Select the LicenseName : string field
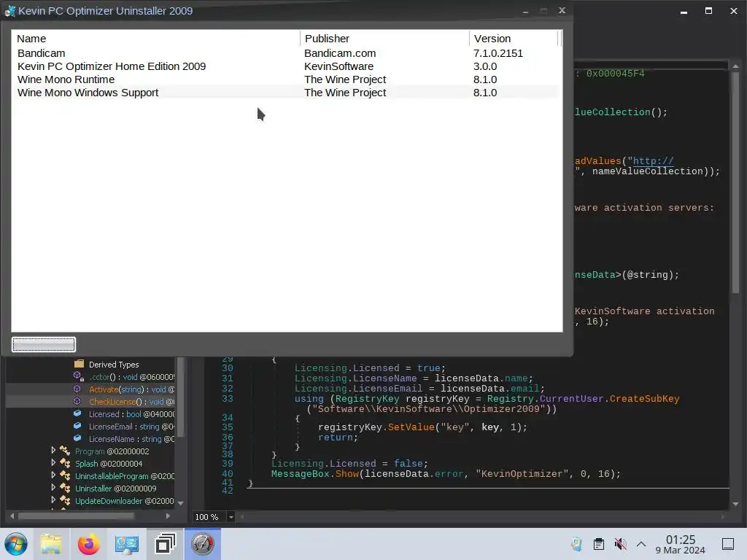 click(131, 438)
